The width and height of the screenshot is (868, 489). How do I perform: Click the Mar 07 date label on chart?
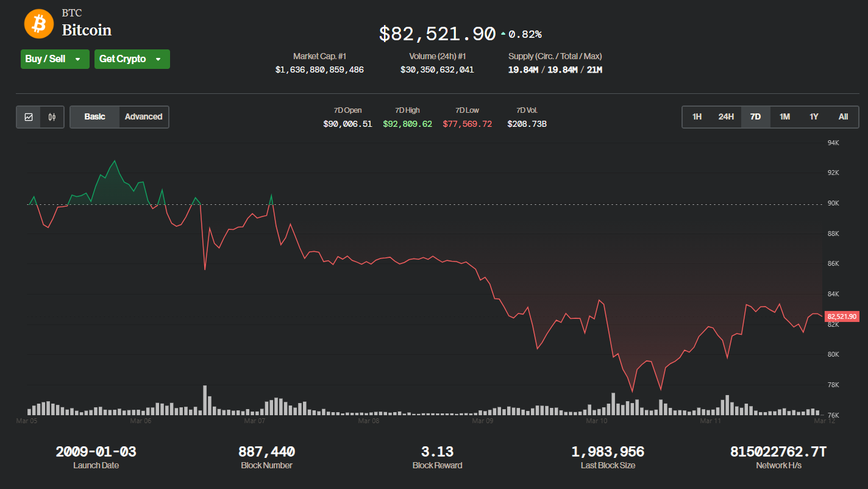[x=254, y=421]
